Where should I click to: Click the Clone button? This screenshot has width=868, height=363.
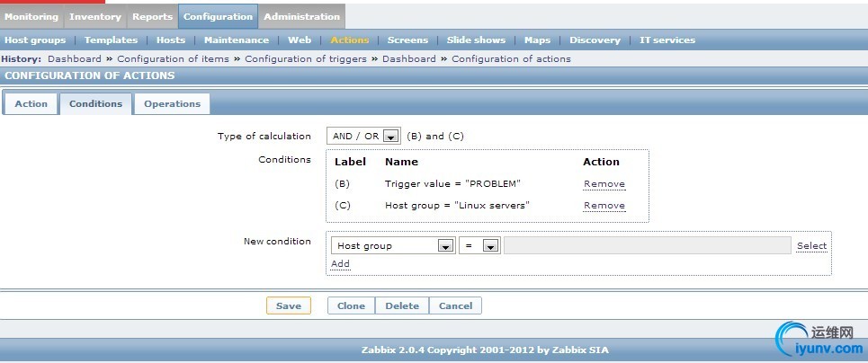[351, 306]
